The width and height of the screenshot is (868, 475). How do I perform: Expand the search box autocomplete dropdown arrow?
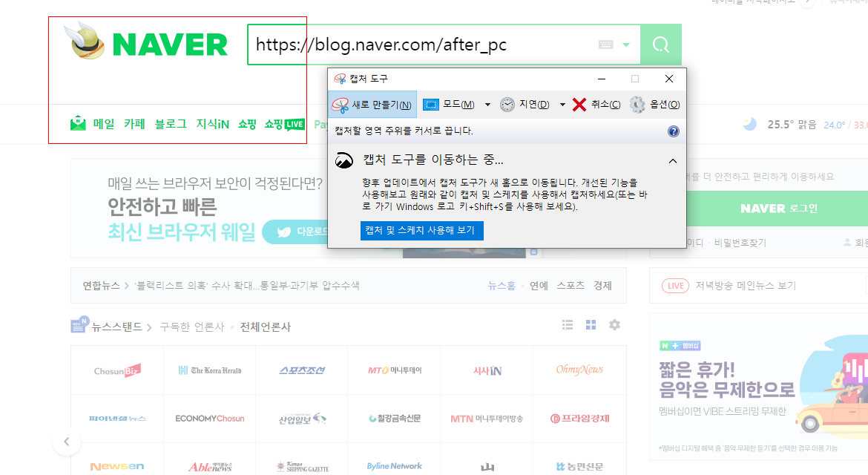pyautogui.click(x=626, y=45)
